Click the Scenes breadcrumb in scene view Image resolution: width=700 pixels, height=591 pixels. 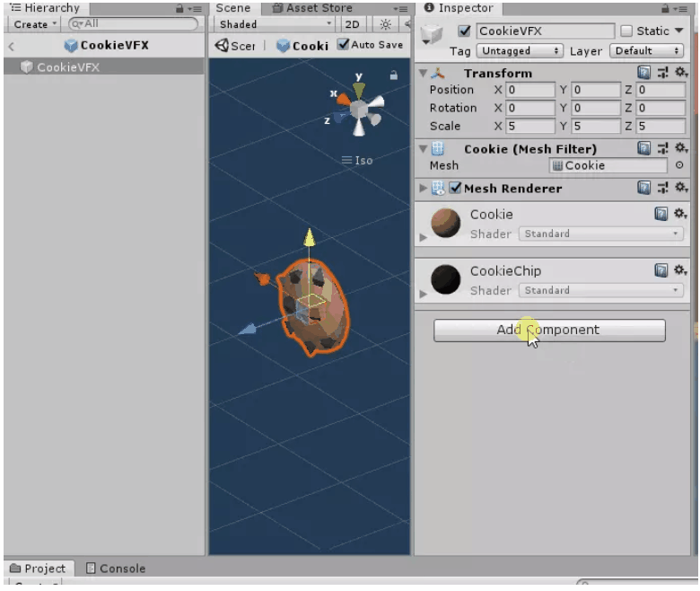pos(235,46)
